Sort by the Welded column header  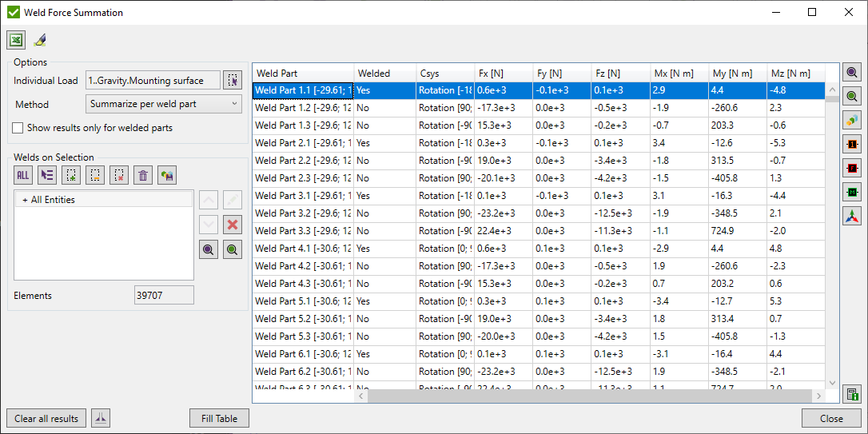[x=384, y=73]
